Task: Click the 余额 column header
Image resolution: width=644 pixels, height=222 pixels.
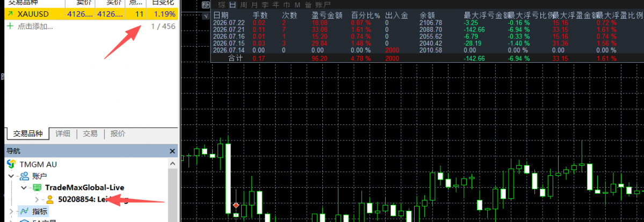Action: (x=427, y=16)
